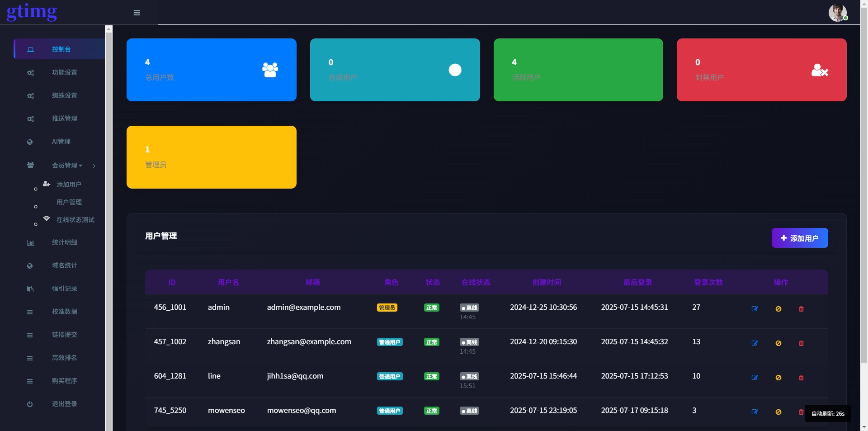Click the banned user icon on 封禁用户 card
Image resolution: width=868 pixels, height=431 pixels.
(x=820, y=70)
